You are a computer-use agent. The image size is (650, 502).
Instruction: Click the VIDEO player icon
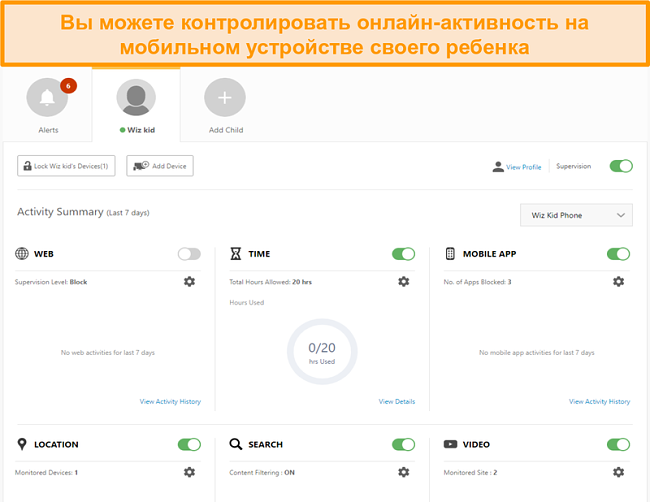(450, 444)
